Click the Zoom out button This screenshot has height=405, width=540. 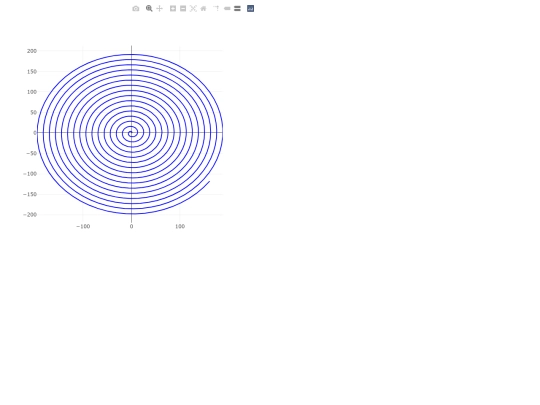[183, 9]
